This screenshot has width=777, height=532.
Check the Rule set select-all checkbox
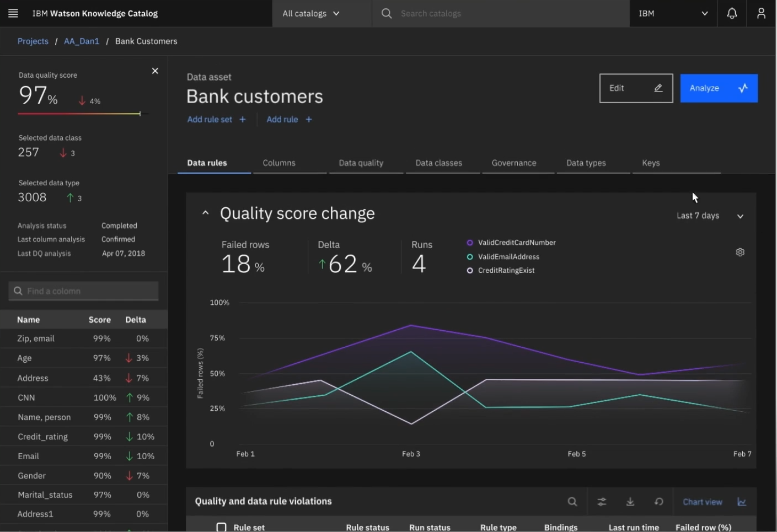[221, 527]
